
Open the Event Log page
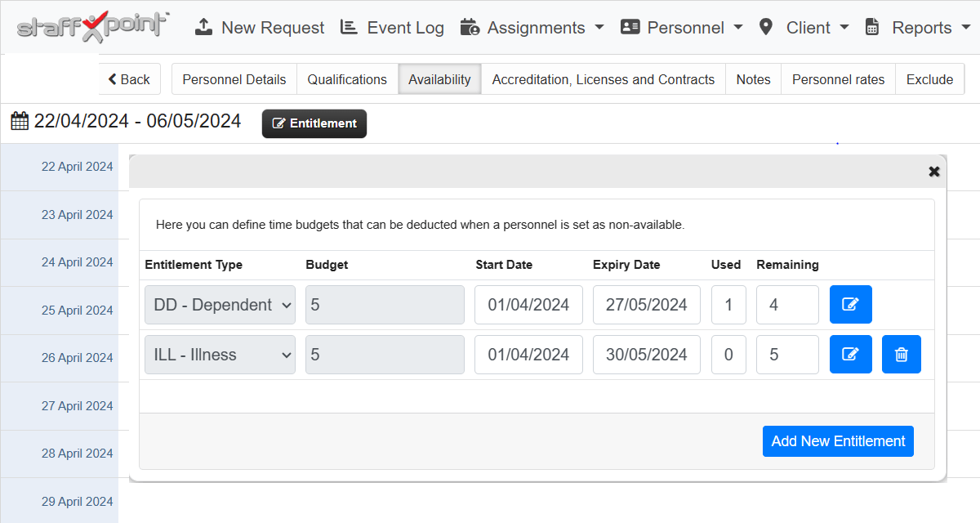(x=392, y=28)
